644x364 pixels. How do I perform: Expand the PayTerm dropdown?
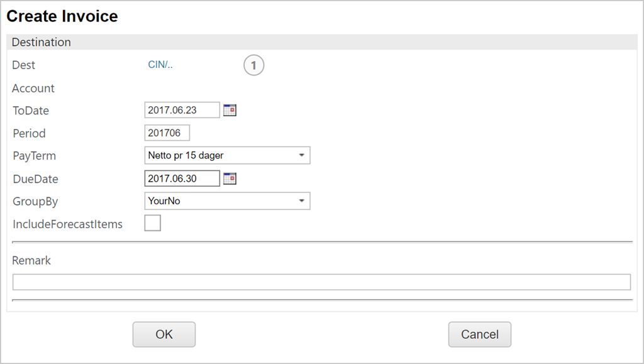tap(227, 155)
